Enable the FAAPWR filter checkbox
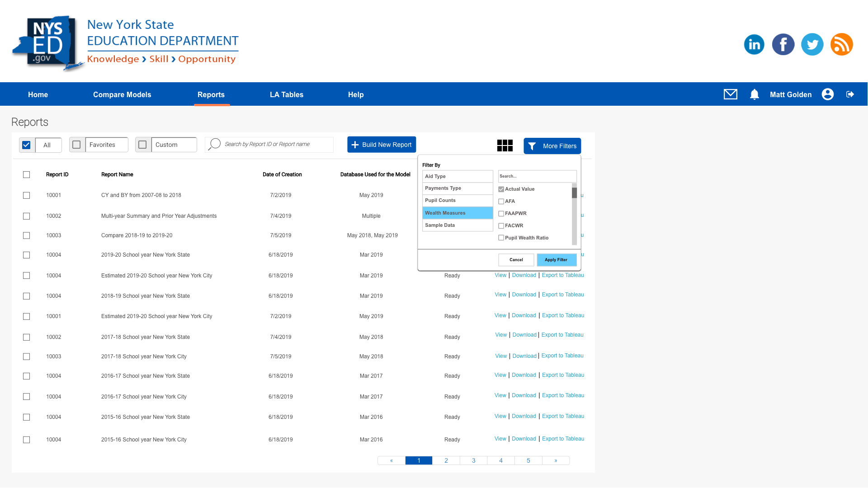Viewport: 868px width, 488px height. coord(501,214)
